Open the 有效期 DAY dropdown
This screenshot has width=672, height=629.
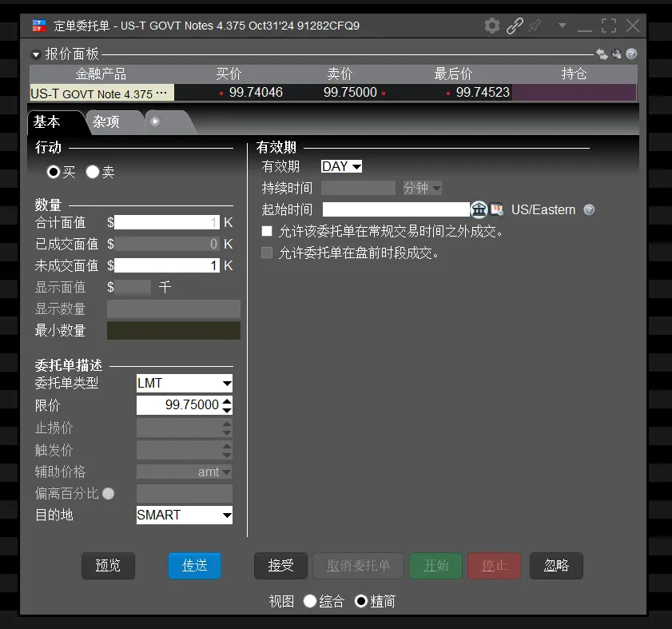coord(341,166)
